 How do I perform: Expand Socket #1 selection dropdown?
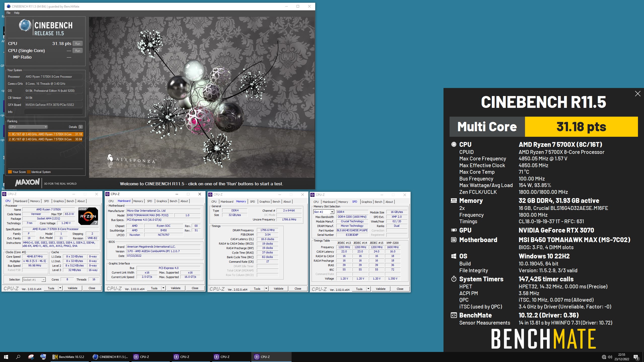tap(44, 280)
